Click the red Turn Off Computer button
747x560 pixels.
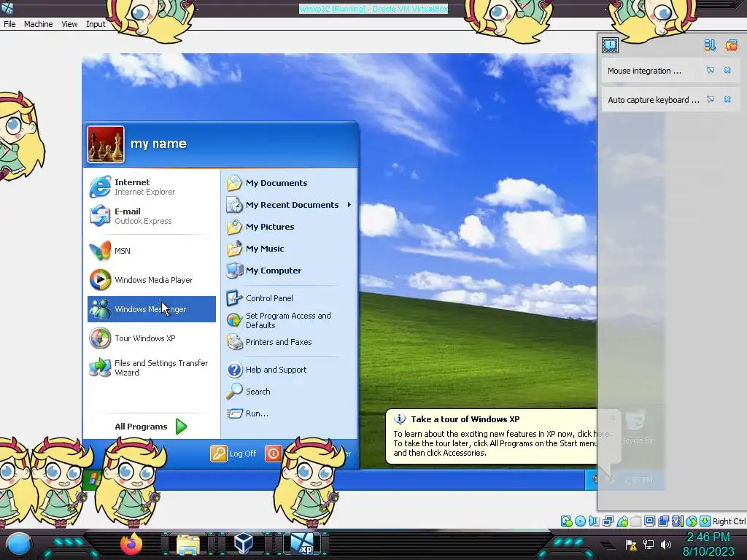[274, 454]
